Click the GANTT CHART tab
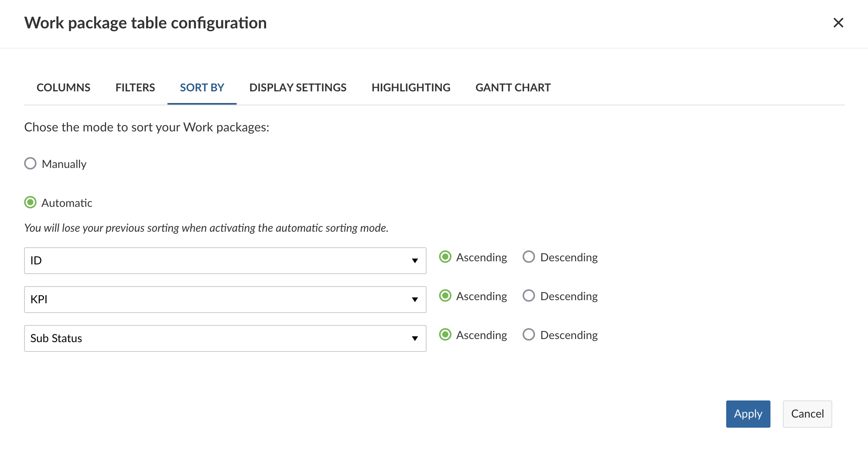 512,87
